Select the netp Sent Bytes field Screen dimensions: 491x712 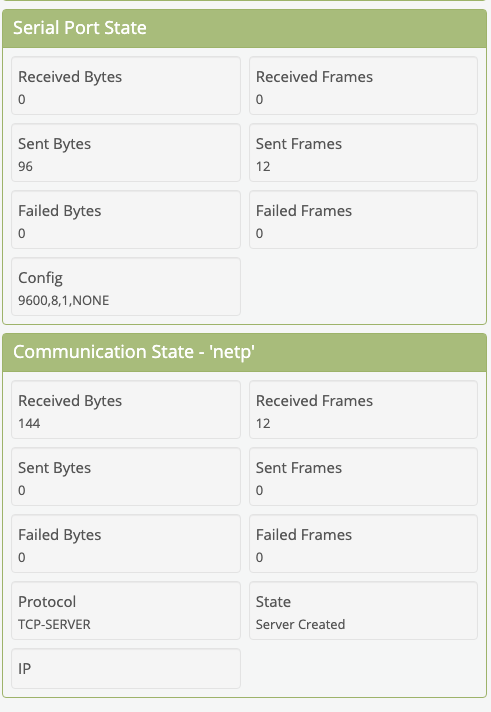126,477
